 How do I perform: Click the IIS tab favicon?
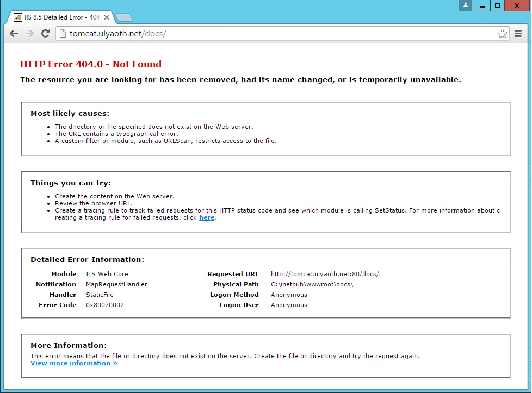18,17
